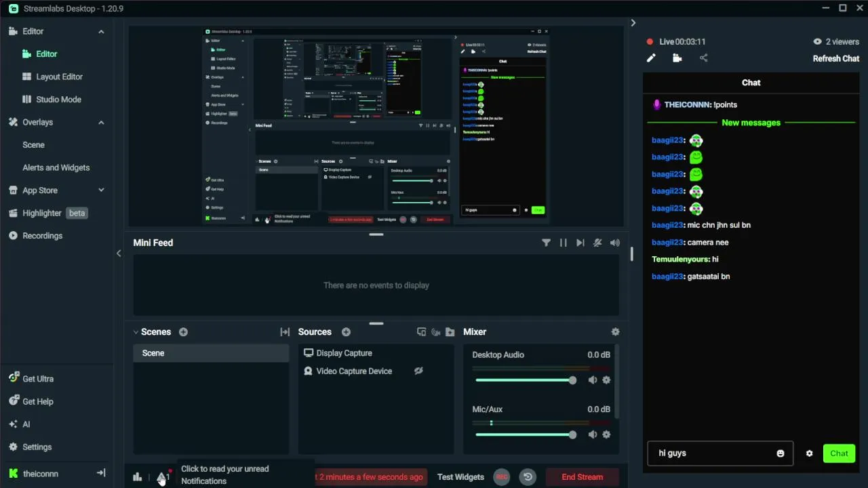868x488 pixels.
Task: Select Scene in Scenes list
Action: click(x=211, y=353)
